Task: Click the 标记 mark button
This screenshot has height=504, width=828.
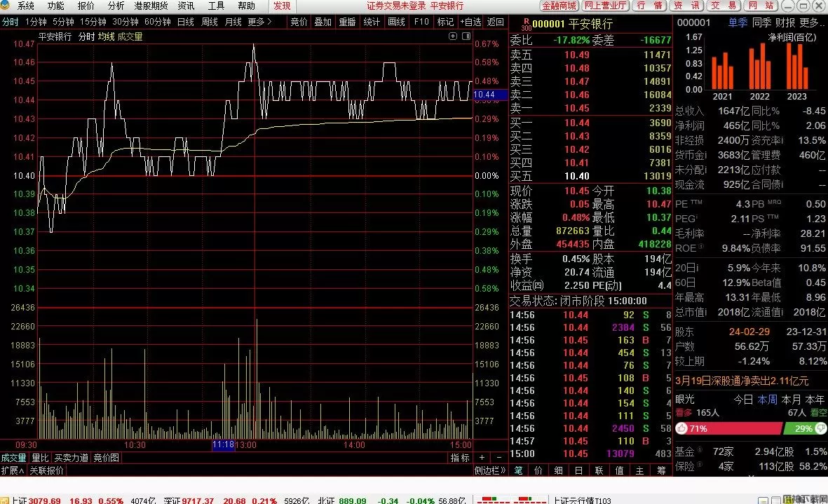Action: (x=446, y=22)
